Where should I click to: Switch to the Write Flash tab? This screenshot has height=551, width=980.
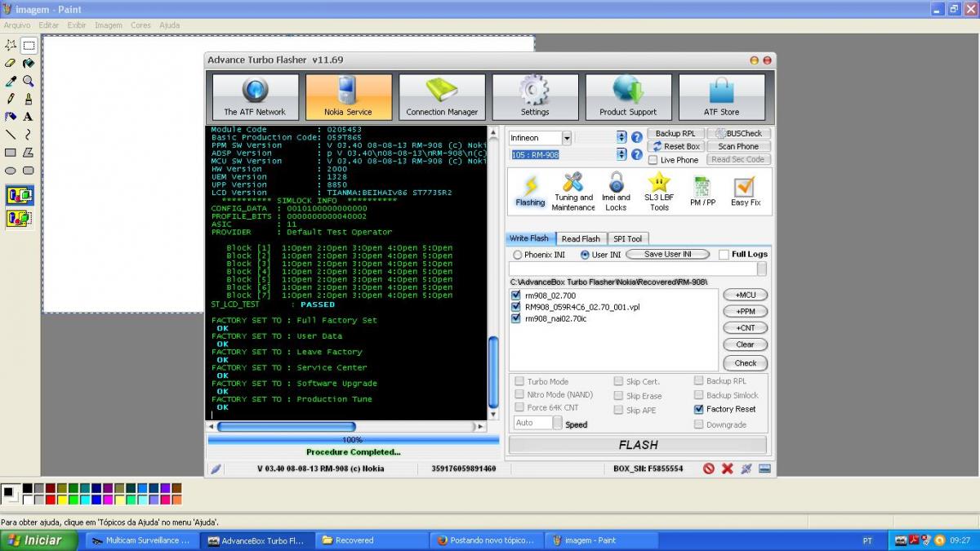tap(529, 238)
